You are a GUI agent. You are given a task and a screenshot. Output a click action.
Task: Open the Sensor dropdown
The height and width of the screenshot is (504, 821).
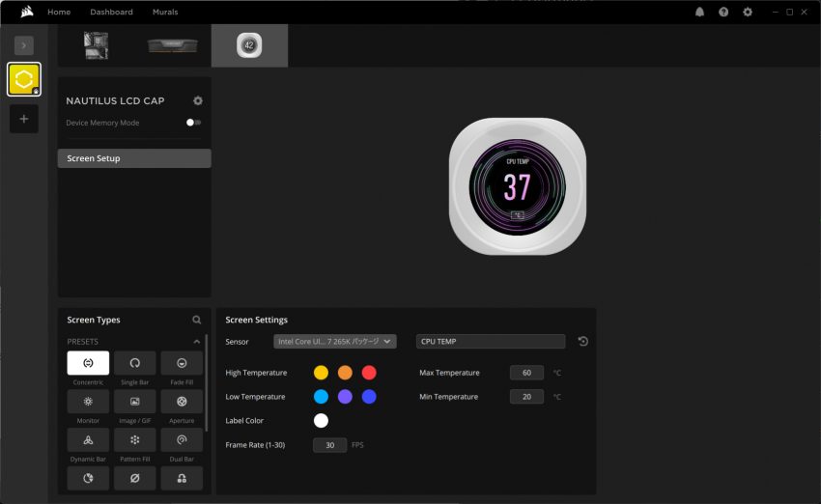[335, 341]
